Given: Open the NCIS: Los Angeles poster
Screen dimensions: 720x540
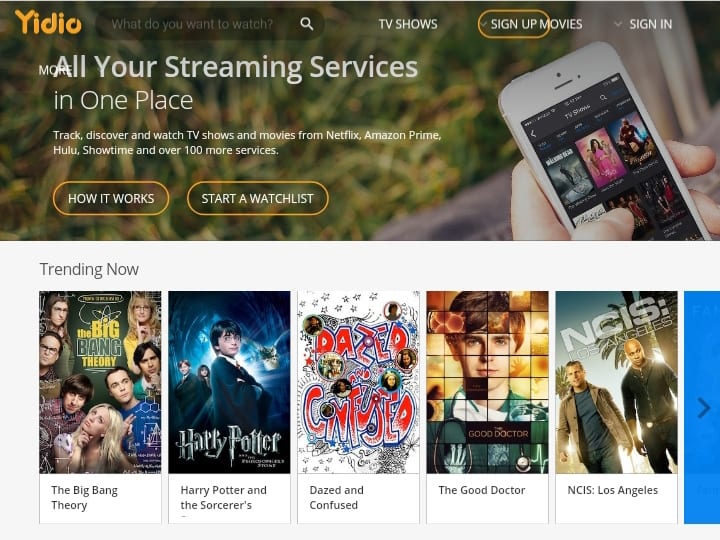Looking at the screenshot, I should [x=616, y=382].
